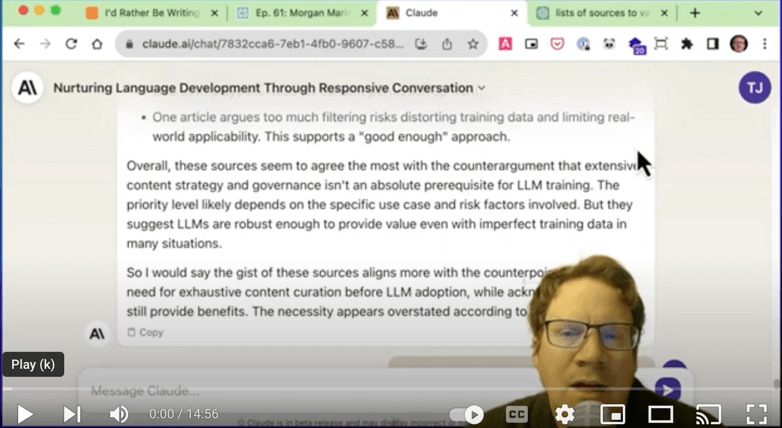The height and width of the screenshot is (428, 782).
Task: Open video settings gear
Action: click(x=565, y=413)
